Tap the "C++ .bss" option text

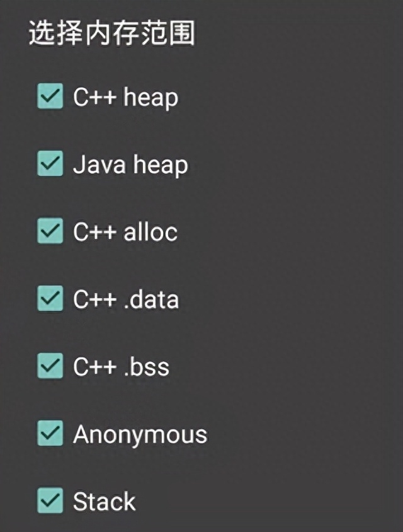pyautogui.click(x=121, y=367)
